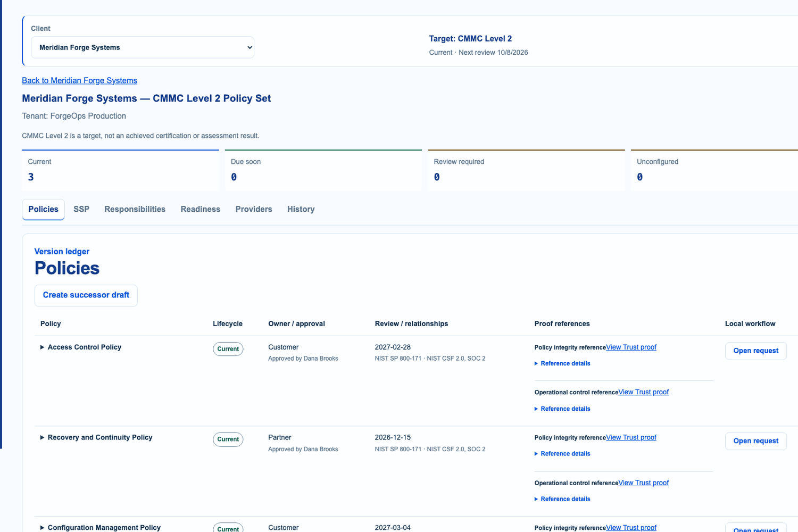The image size is (798, 532).
Task: Select the Readiness tab
Action: [x=200, y=209]
